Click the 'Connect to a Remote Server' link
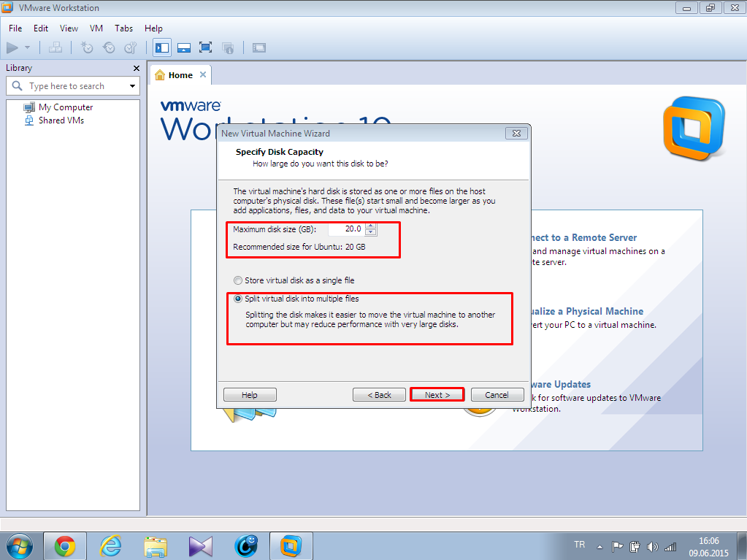This screenshot has width=747, height=560. pyautogui.click(x=584, y=237)
